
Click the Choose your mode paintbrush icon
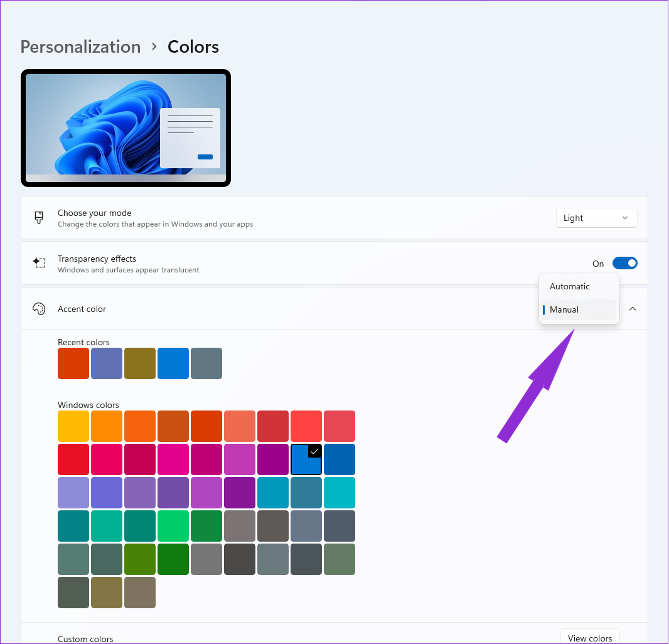(39, 218)
